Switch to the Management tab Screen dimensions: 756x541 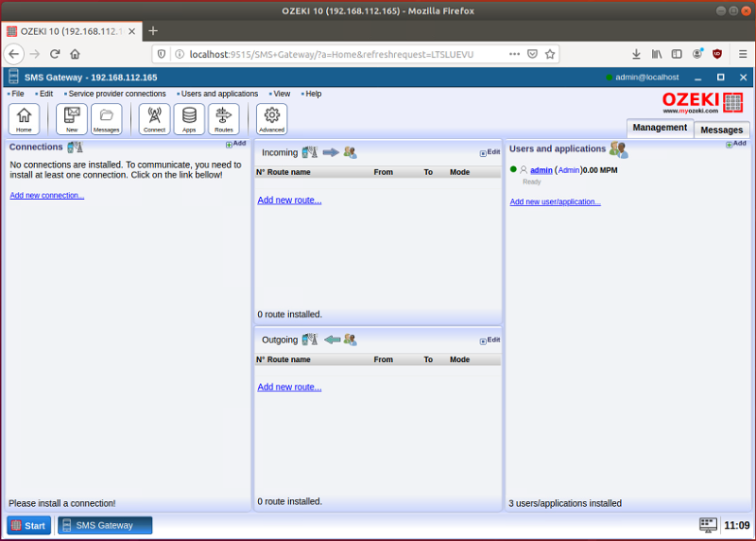coord(660,128)
